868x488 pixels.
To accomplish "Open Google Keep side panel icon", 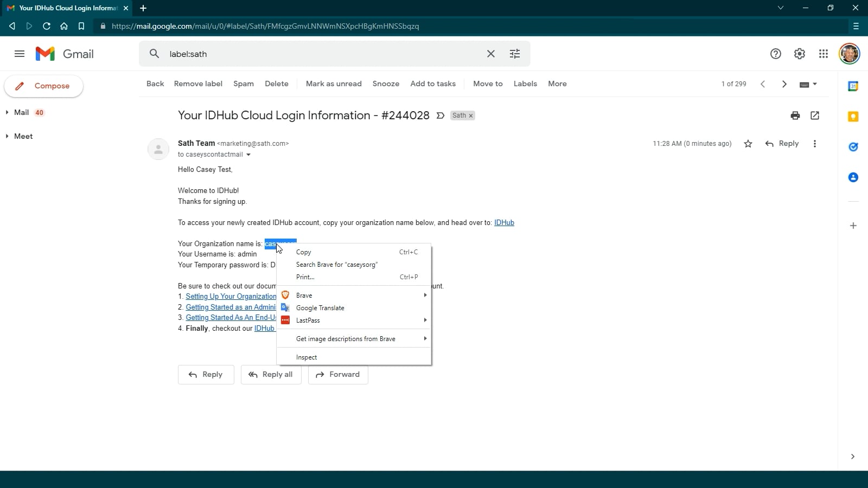I will click(853, 117).
